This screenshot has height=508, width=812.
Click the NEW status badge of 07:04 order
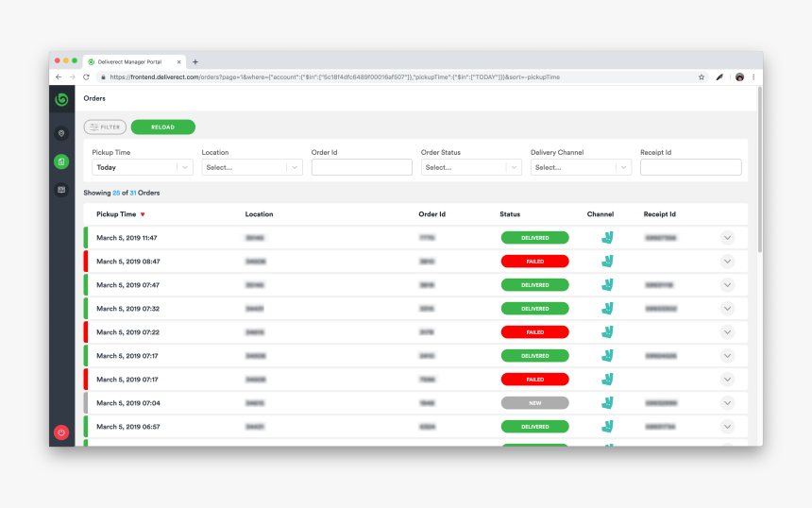(535, 403)
